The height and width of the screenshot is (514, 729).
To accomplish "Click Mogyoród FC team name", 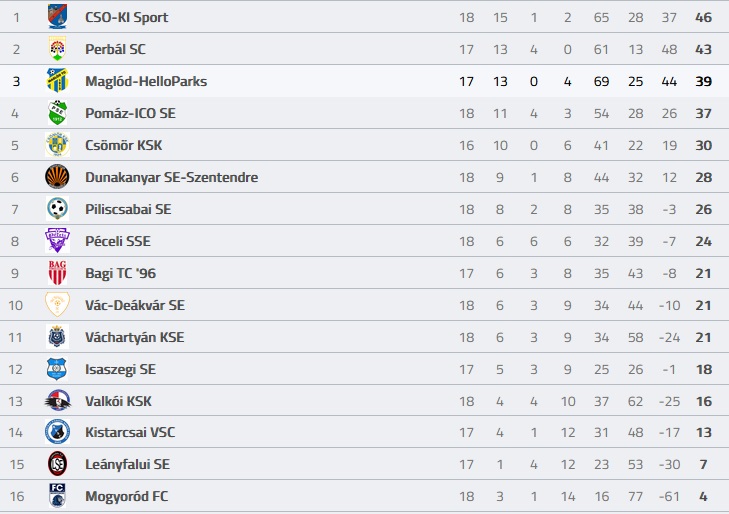I will 126,496.
